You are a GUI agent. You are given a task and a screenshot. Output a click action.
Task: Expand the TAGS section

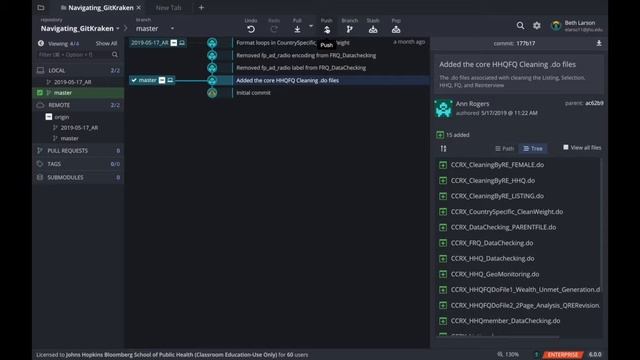[x=78, y=164]
